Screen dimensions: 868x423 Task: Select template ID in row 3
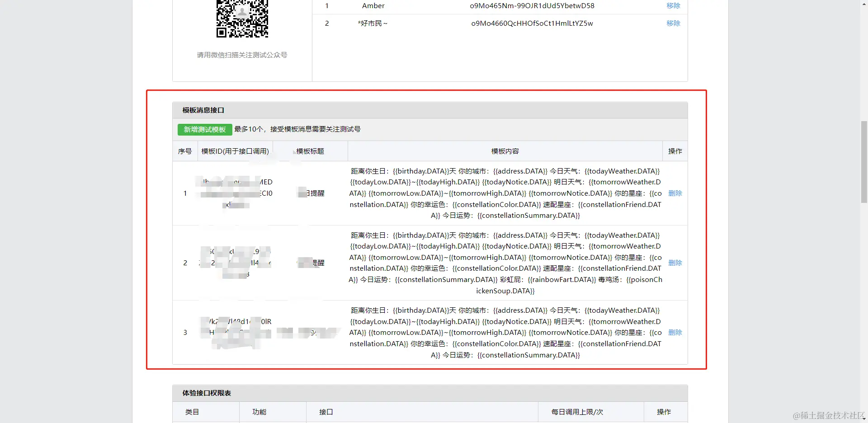coord(235,332)
